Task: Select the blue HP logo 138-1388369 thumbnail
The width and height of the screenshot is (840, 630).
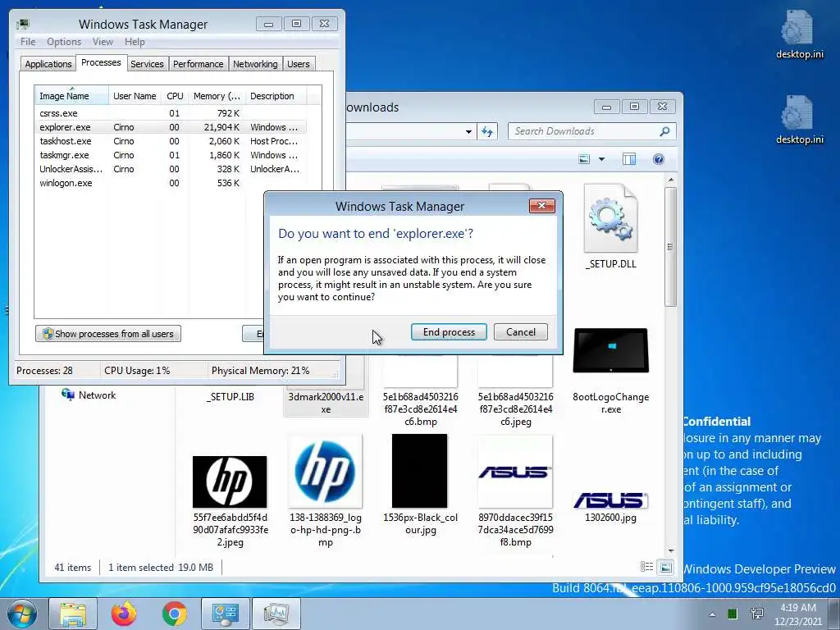Action: pos(325,472)
